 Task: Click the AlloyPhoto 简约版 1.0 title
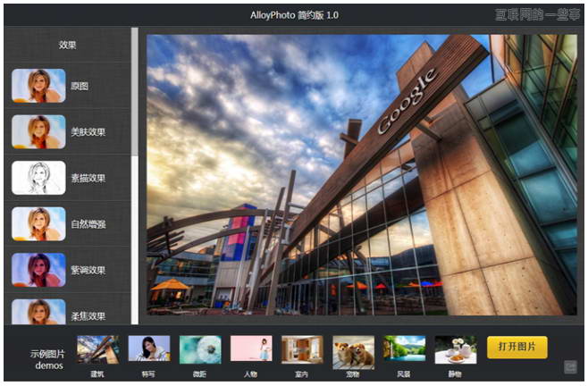294,15
